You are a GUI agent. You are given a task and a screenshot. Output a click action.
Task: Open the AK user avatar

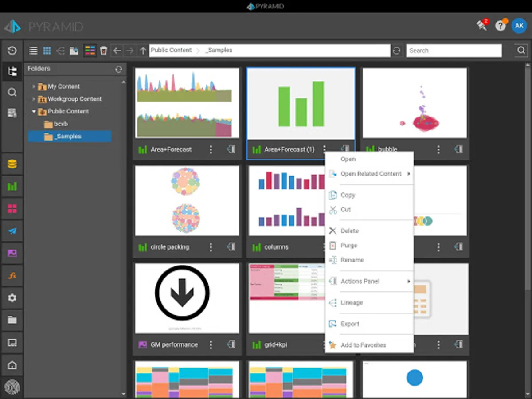point(519,26)
